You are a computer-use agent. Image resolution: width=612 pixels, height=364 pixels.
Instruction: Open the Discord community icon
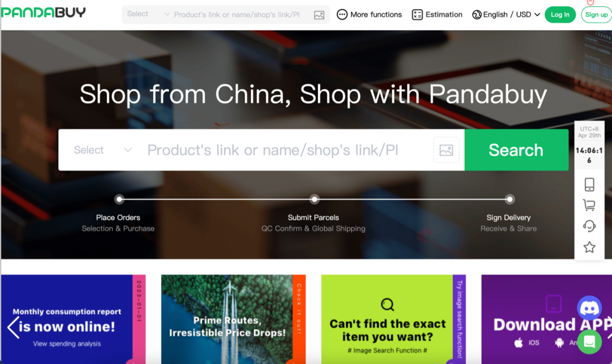(x=589, y=309)
